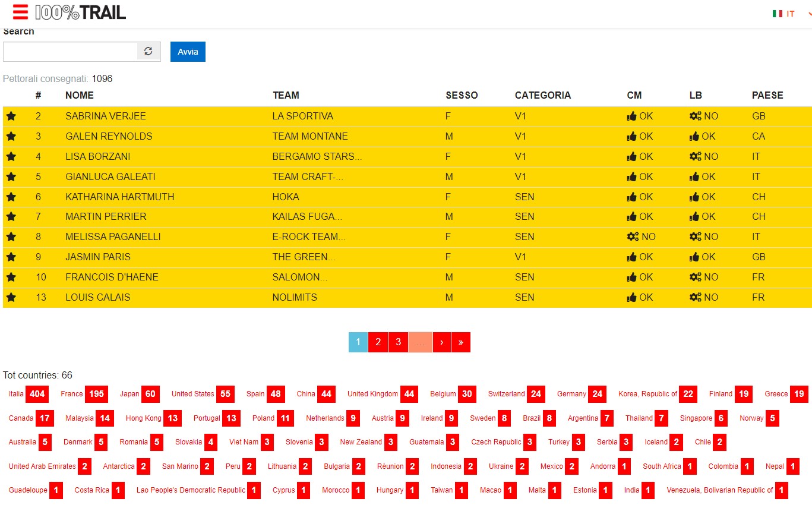Select the Lao People's Democratic Republic tag
The image size is (812, 511).
[198, 490]
